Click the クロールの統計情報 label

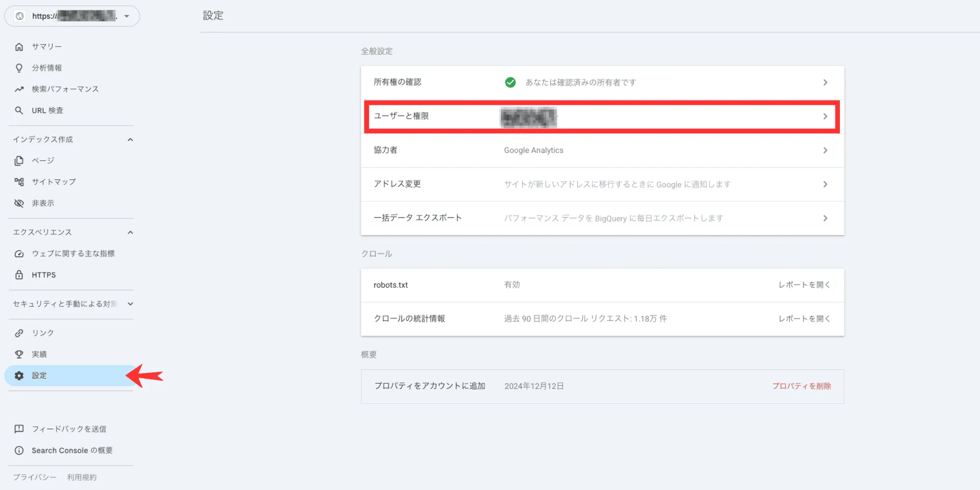[410, 318]
